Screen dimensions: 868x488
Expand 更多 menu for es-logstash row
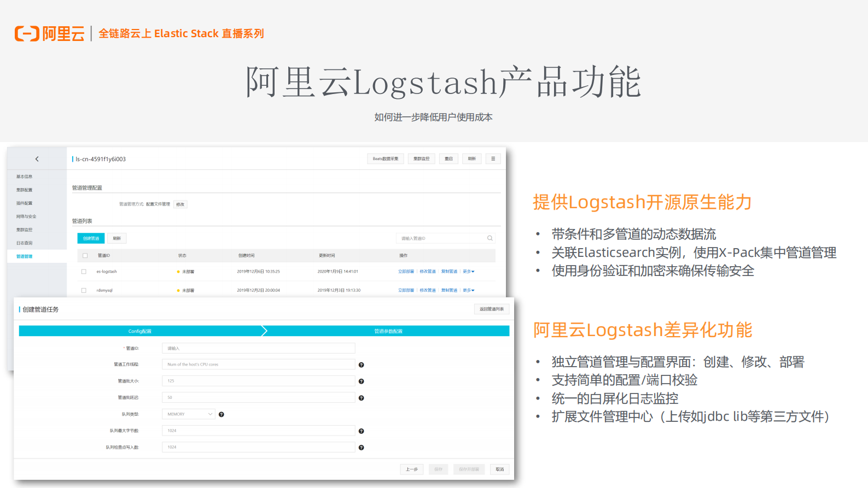click(x=469, y=272)
